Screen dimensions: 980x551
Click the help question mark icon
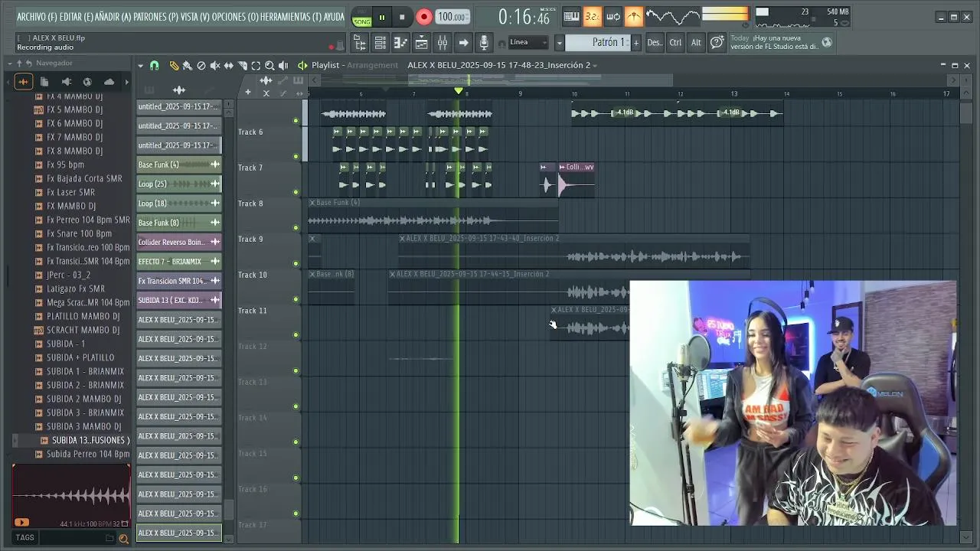tap(717, 43)
